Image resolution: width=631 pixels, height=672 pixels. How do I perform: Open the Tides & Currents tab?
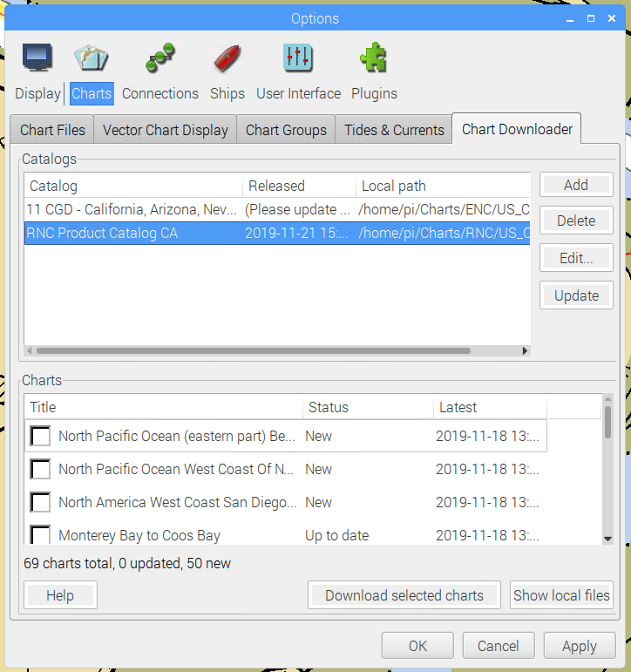[394, 130]
